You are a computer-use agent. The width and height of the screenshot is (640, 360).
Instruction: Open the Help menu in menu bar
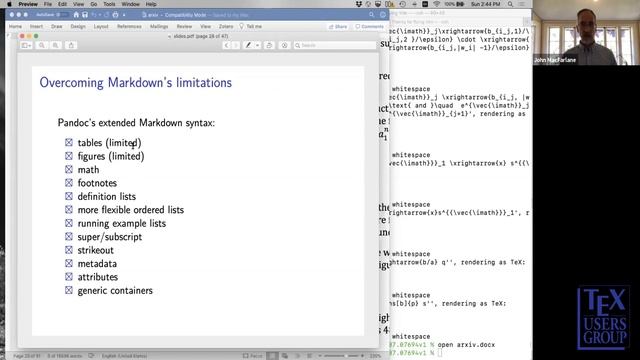point(151,4)
